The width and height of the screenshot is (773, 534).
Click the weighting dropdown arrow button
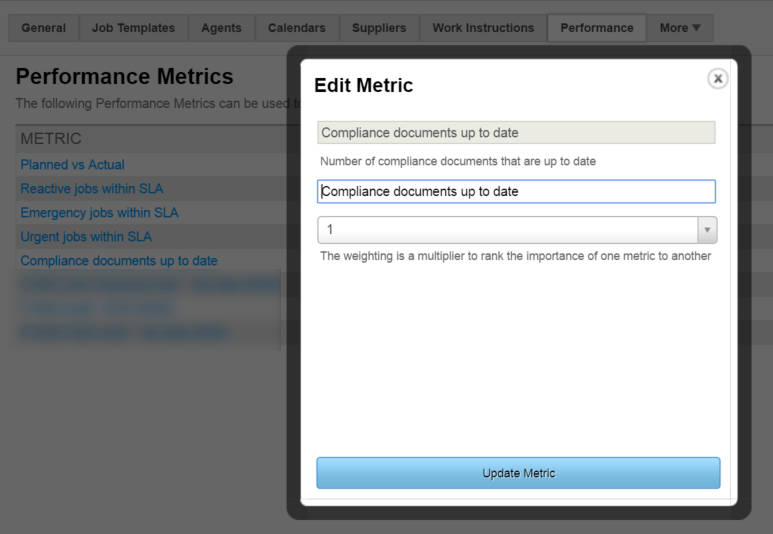[707, 230]
